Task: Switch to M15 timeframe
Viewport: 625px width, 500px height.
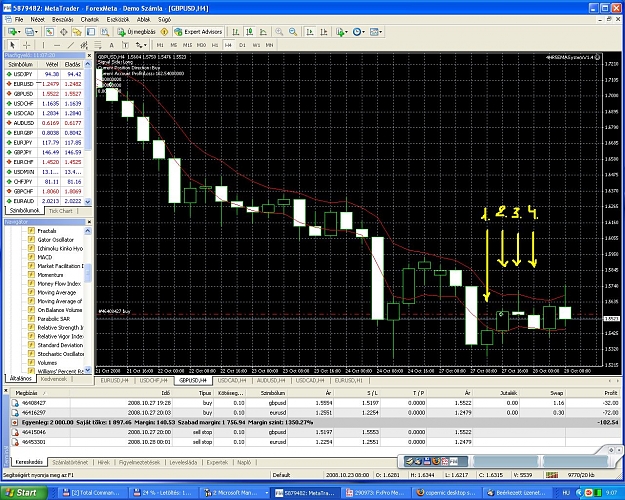Action: (x=187, y=45)
